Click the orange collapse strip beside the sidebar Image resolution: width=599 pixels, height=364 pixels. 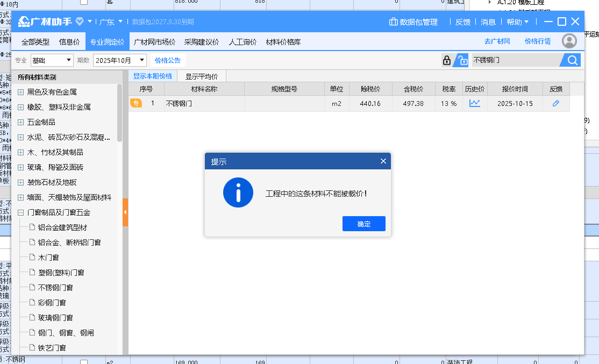pos(126,212)
